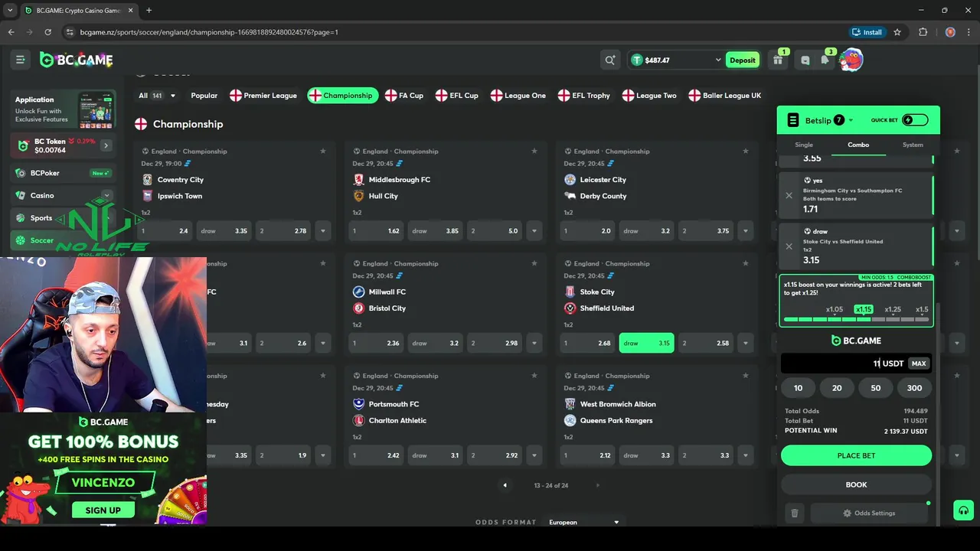Expand more markets for Portsmouth vs Charlton
Screen dimensions: 980x551
click(534, 455)
